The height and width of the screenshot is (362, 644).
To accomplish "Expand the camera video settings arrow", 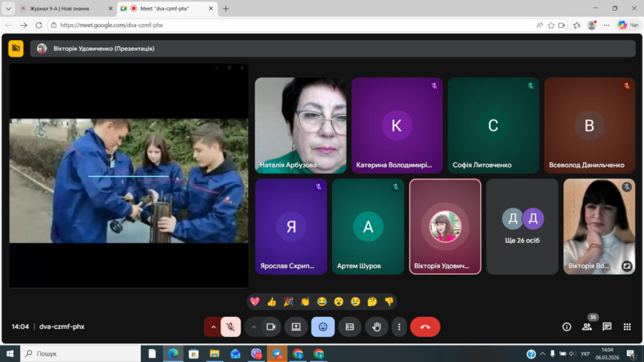I will click(253, 327).
